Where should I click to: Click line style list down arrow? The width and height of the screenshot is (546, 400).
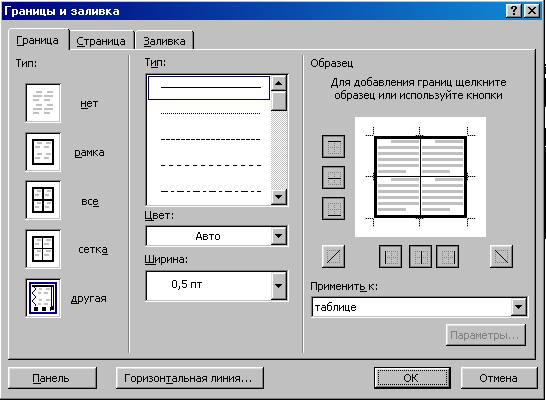tap(279, 197)
